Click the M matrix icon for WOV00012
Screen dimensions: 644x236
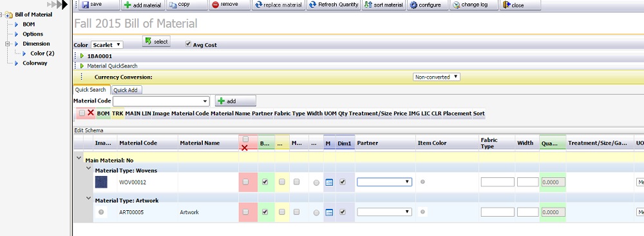(329, 182)
